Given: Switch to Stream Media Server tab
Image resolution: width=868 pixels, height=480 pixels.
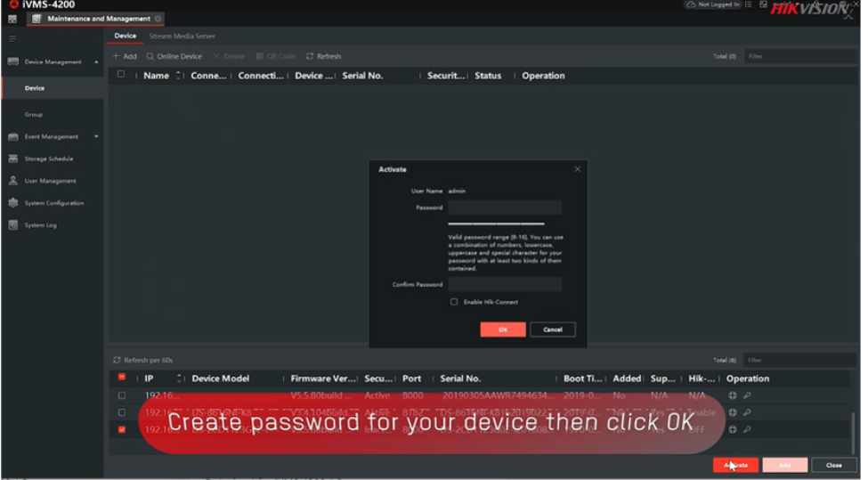Looking at the screenshot, I should 183,36.
